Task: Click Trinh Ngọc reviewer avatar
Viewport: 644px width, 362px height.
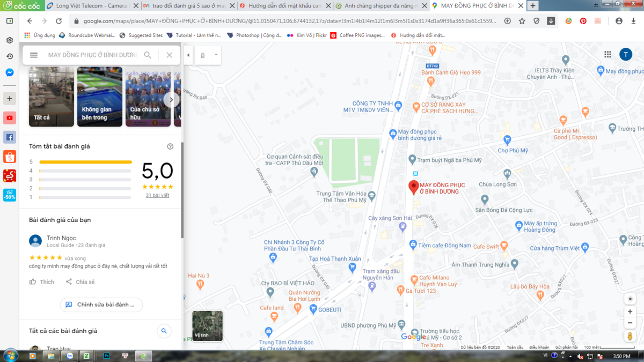Action: click(35, 241)
